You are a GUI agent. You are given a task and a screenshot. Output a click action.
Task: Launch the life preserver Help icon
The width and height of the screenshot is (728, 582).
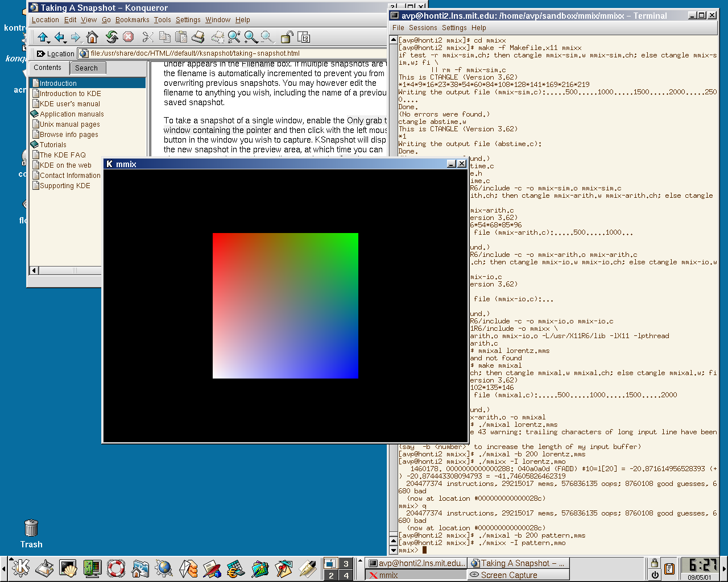point(116,568)
